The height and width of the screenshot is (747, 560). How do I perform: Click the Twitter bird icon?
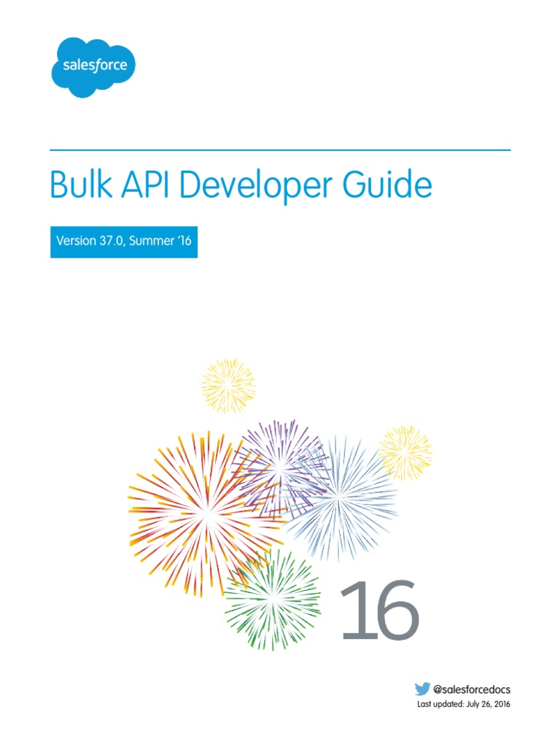422,689
